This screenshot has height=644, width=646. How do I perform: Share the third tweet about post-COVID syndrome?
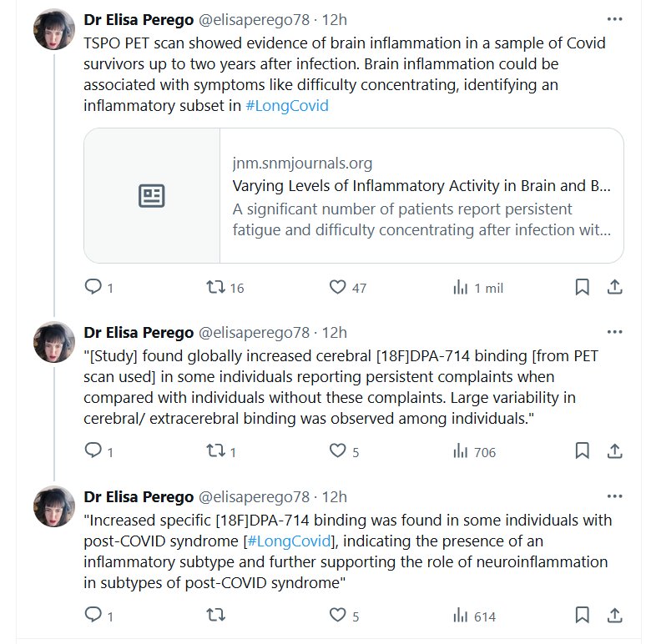[614, 616]
